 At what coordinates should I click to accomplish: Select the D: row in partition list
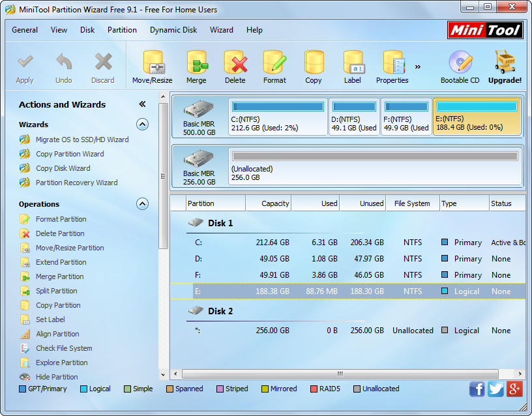tap(347, 259)
